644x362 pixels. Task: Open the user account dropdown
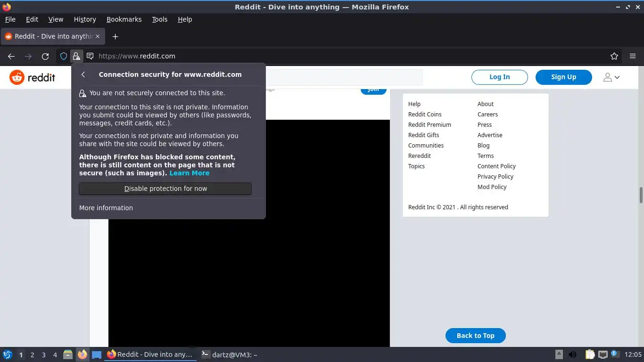611,77
